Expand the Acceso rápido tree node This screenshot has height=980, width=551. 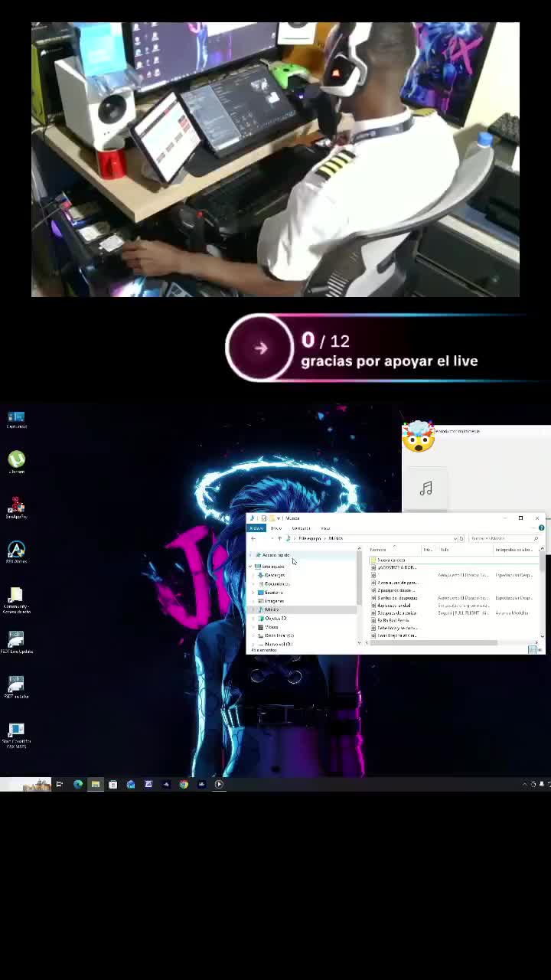point(250,555)
